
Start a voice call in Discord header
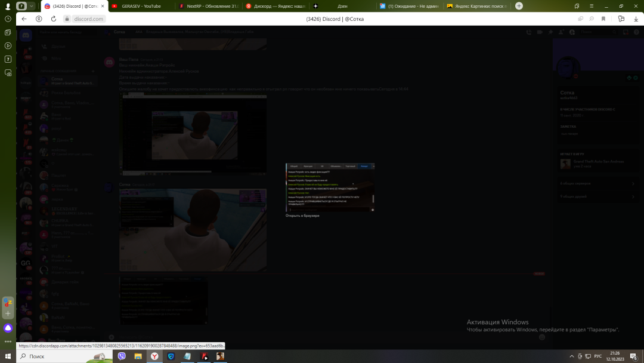(x=528, y=32)
